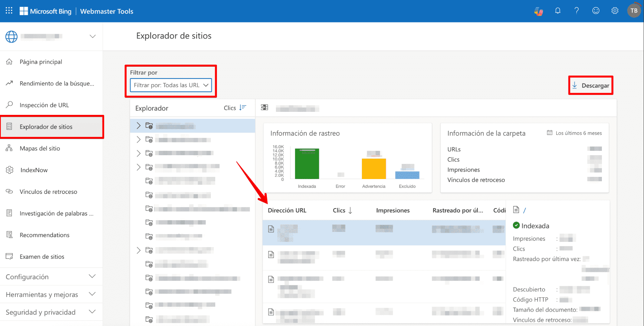This screenshot has width=644, height=326.
Task: Sort by Impresiones column header
Action: click(393, 210)
